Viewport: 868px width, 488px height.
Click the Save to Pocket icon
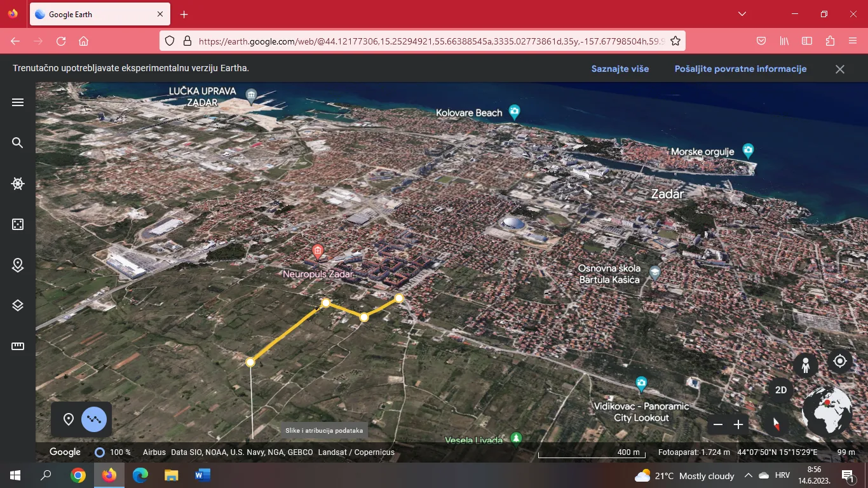(761, 41)
